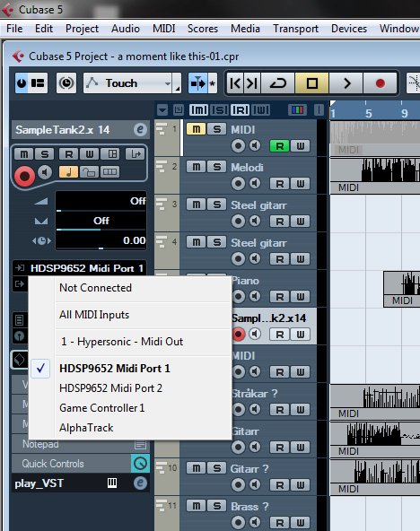Viewport: 420px width, 531px height.
Task: Click the transport Record button
Action: pos(380,83)
